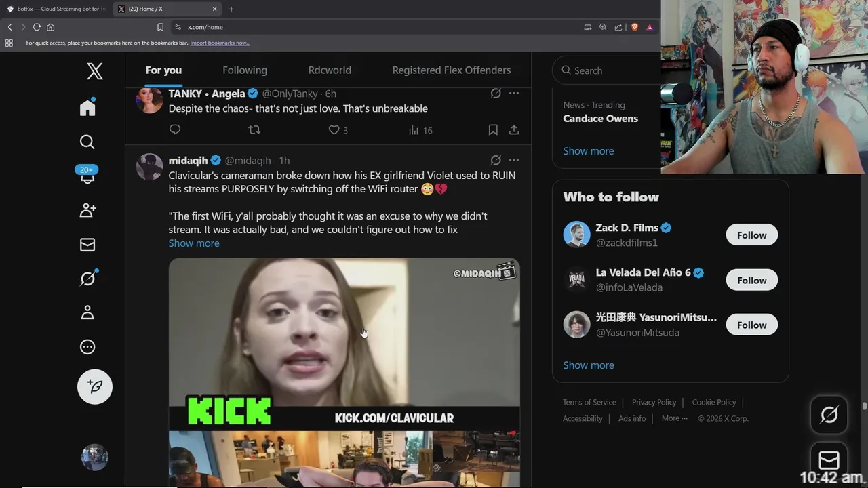Expand midaqih's post with Show more

click(194, 243)
